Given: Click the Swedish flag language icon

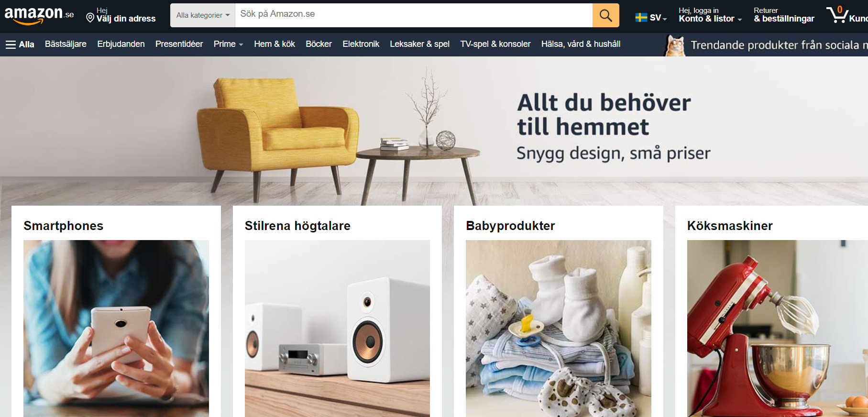Looking at the screenshot, I should point(641,18).
